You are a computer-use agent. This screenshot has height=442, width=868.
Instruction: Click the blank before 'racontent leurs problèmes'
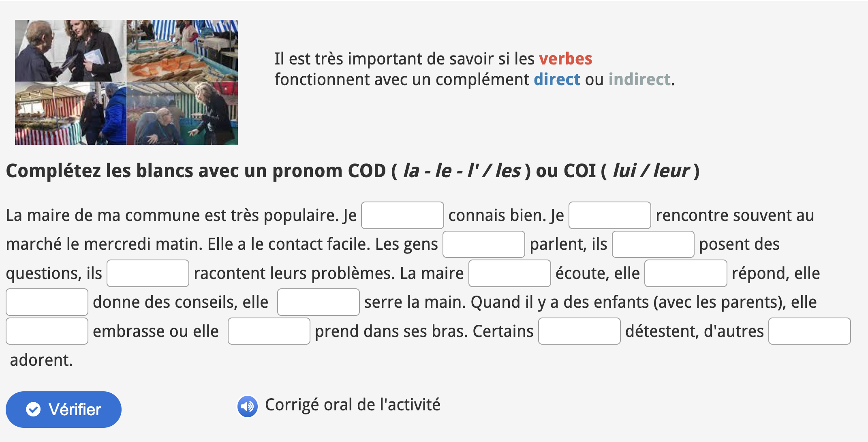[x=148, y=273]
